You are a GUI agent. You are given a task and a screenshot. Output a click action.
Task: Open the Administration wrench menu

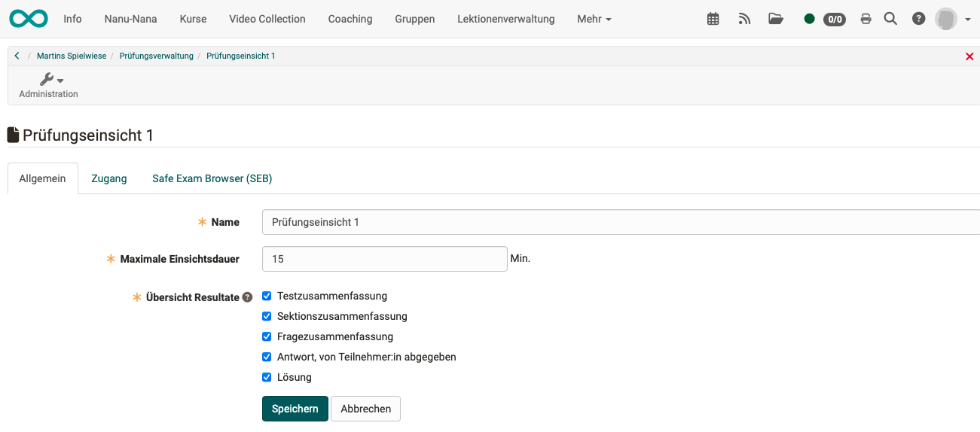coord(49,85)
